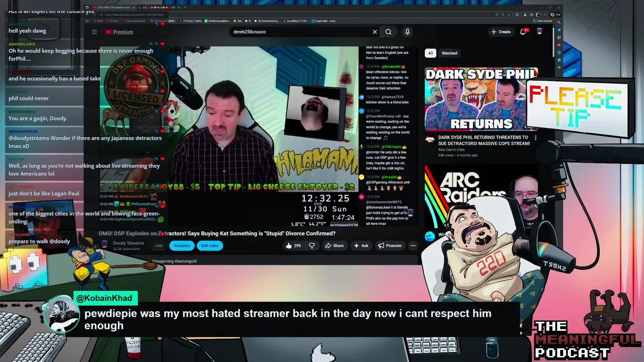Go to YouTube Premium home logo

click(x=119, y=32)
